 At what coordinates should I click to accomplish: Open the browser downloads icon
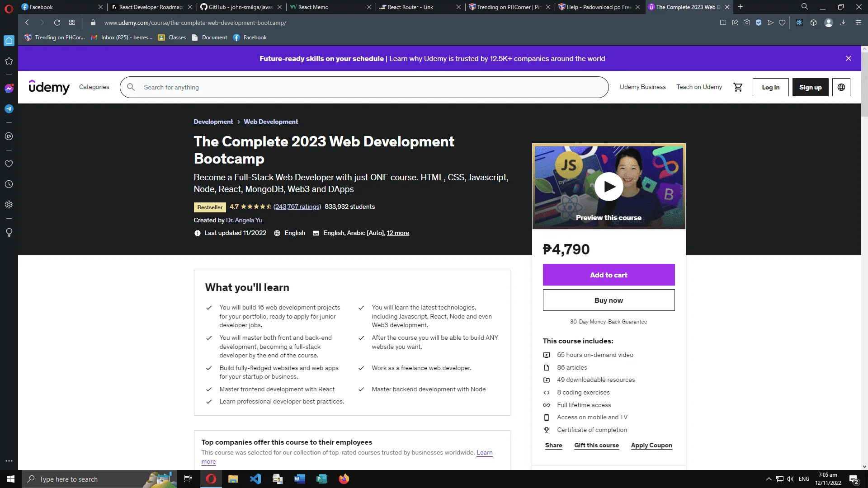tap(843, 23)
